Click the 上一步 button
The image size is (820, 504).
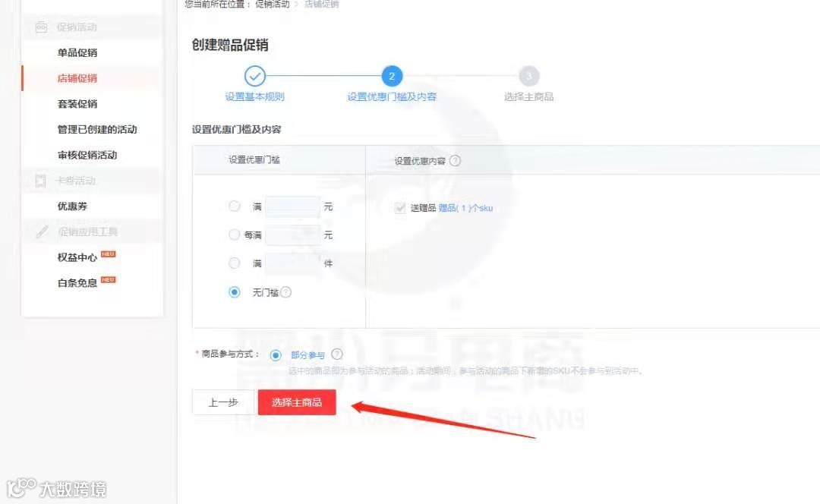pos(223,402)
